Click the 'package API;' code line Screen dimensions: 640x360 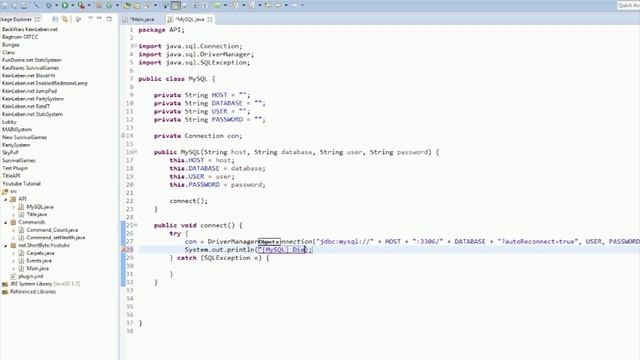(162, 30)
